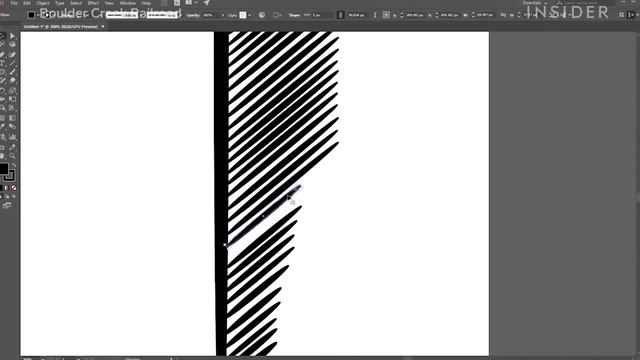The height and width of the screenshot is (360, 640).
Task: Click the control bar options menu icon at far right
Action: tap(632, 15)
